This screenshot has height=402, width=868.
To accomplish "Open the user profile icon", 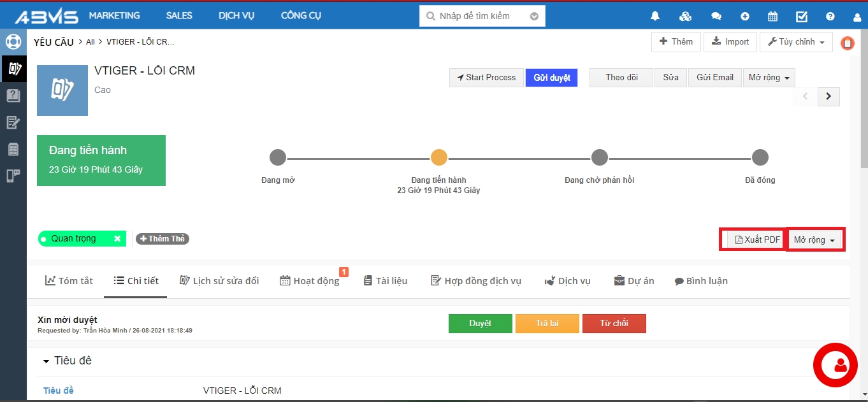I will (x=857, y=17).
